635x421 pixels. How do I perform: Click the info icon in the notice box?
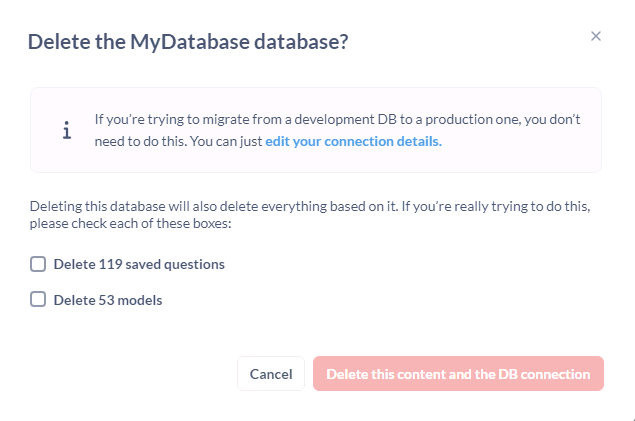click(x=67, y=130)
